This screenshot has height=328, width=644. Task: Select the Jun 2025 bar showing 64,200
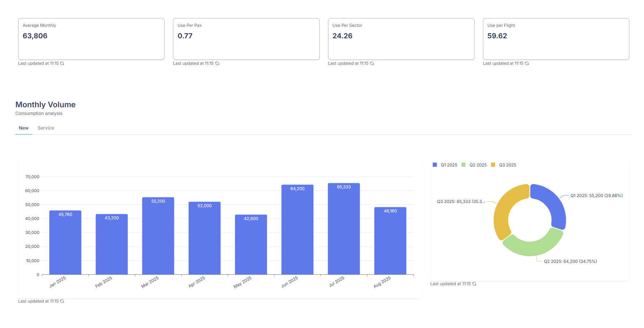[297, 231]
